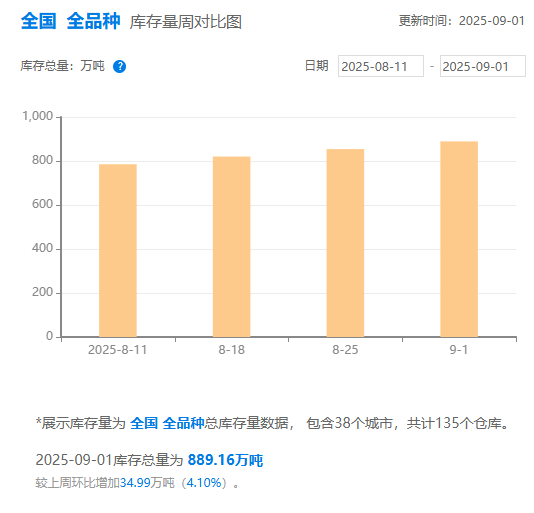Click the 9-1 axis label
The image size is (534, 513).
[459, 350]
